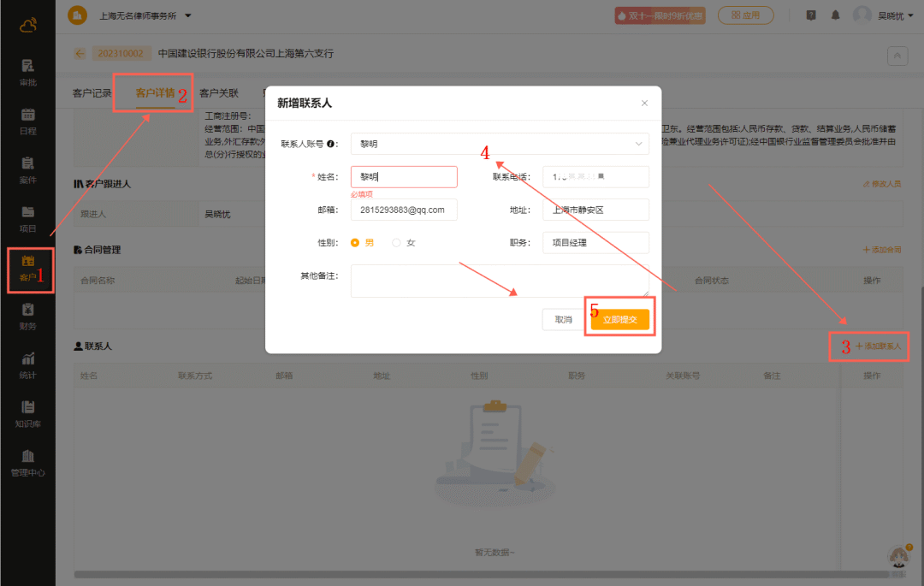Open the 管理中心 admin center icon
This screenshot has width=924, height=586.
pyautogui.click(x=27, y=462)
